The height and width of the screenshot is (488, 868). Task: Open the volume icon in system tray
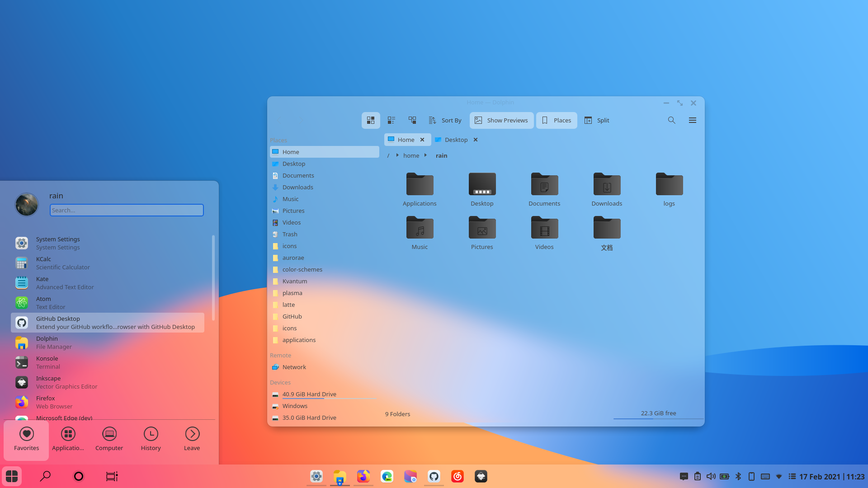711,476
